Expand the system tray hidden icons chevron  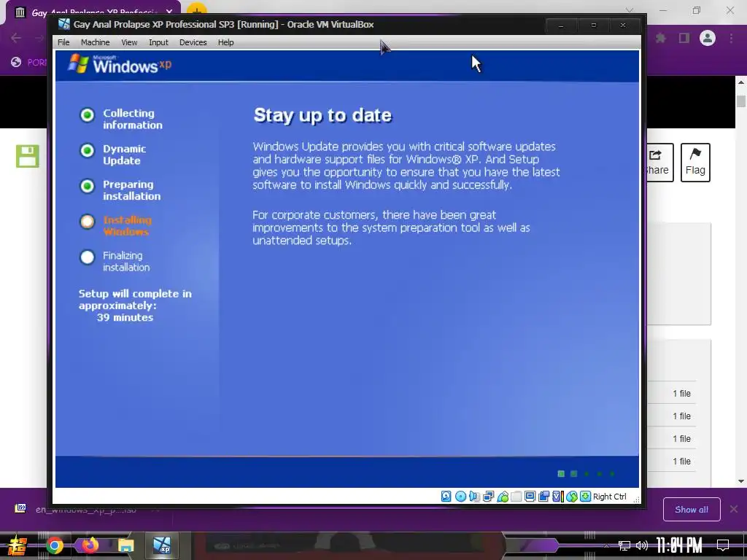coord(606,545)
